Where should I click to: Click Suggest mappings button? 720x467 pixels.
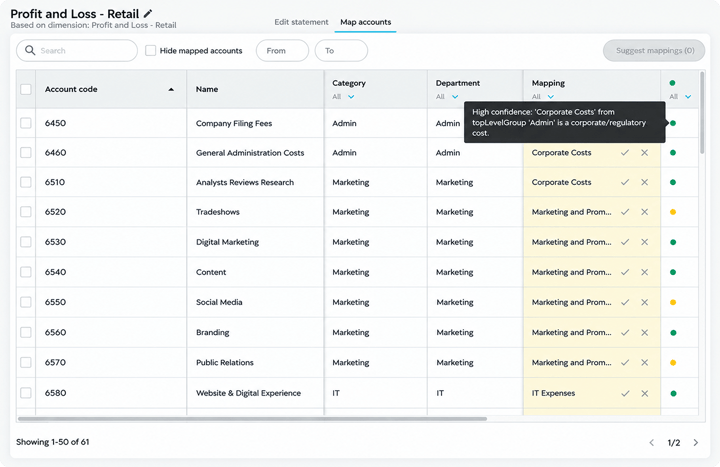point(654,51)
